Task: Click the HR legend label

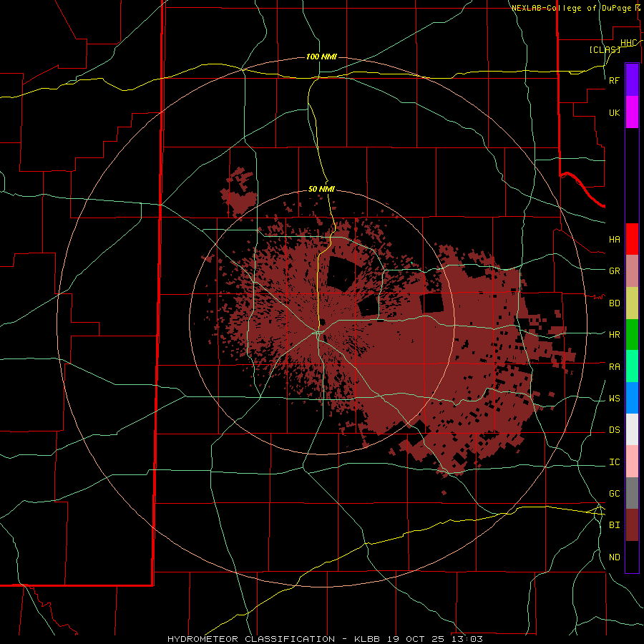Action: tap(614, 335)
